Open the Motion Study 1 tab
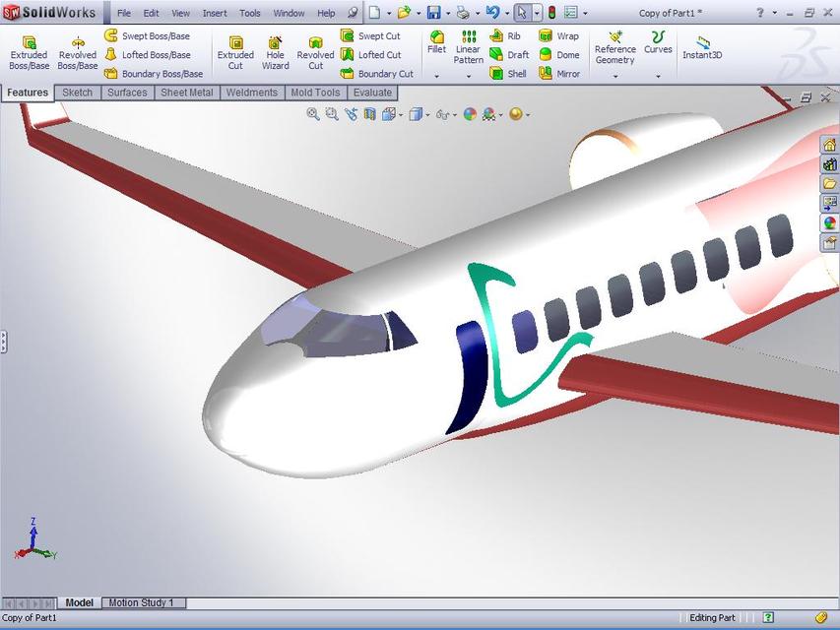This screenshot has width=840, height=630. [x=143, y=602]
